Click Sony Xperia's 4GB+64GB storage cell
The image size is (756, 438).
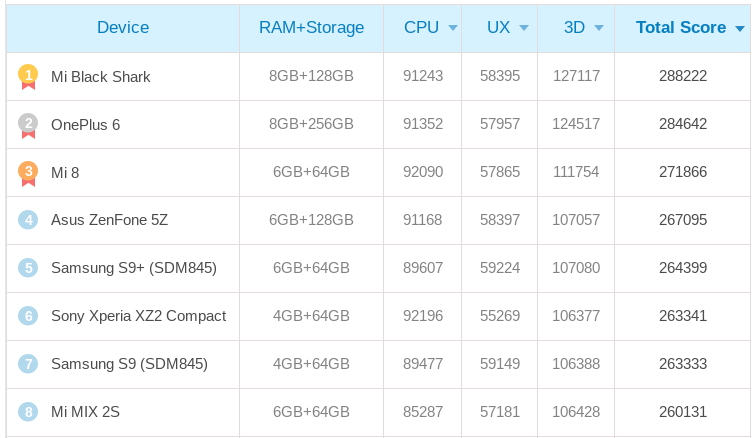point(311,316)
